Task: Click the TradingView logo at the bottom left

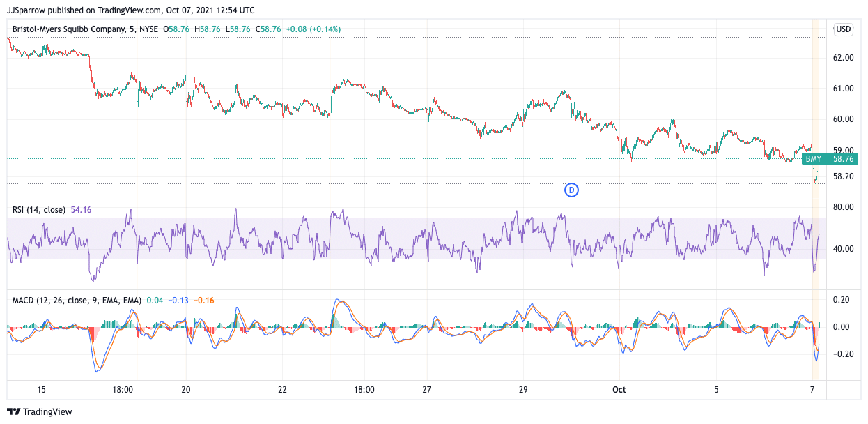Action: click(40, 411)
